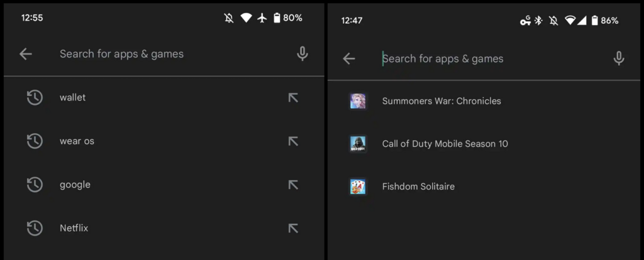Choose the 'google' search history entry

[x=164, y=185]
